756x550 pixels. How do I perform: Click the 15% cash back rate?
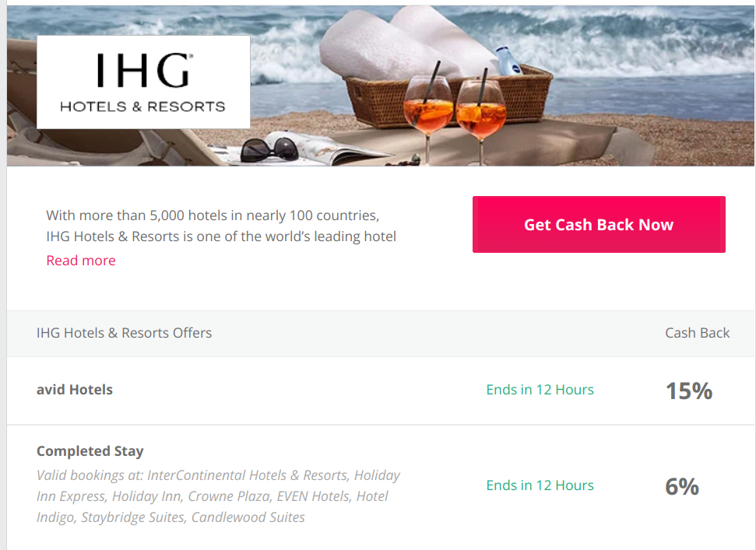(689, 391)
